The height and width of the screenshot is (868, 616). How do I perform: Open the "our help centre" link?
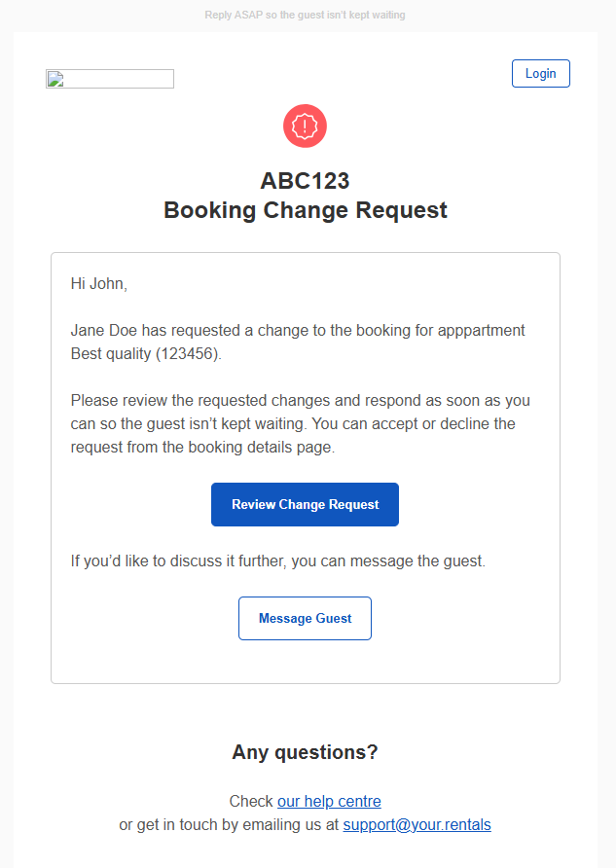click(329, 802)
